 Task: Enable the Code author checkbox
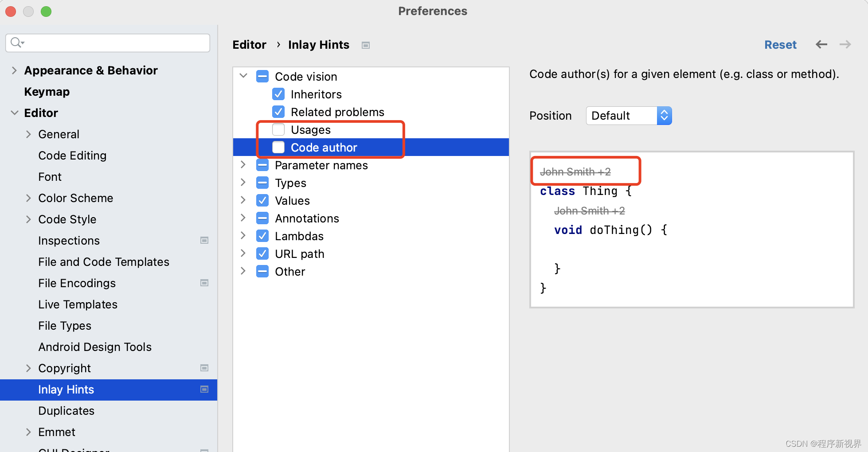(x=278, y=147)
